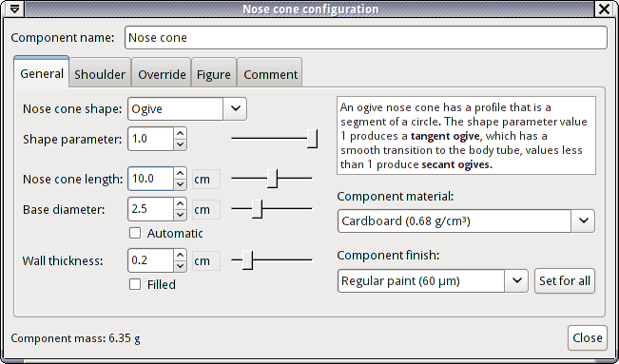Decrease Nose cone length with down arrow
This screenshot has width=619, height=364.
pyautogui.click(x=180, y=184)
